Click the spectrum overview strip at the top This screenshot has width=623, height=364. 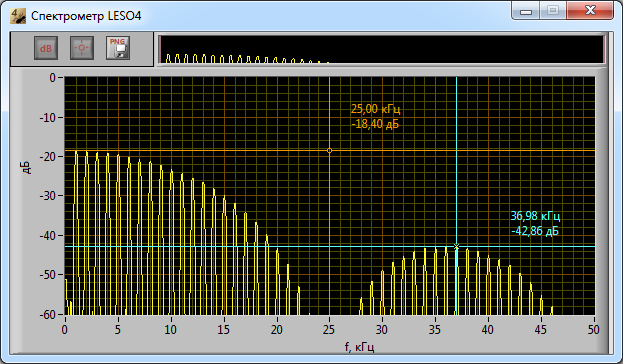tap(381, 49)
